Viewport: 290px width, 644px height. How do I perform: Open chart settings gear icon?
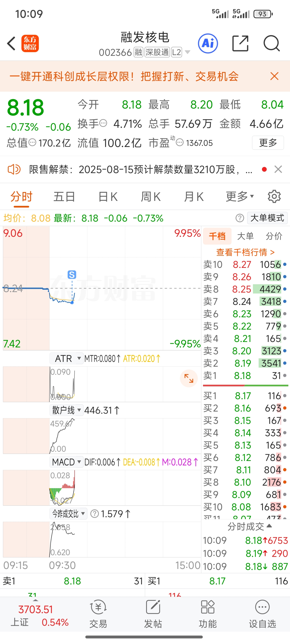[x=274, y=196]
